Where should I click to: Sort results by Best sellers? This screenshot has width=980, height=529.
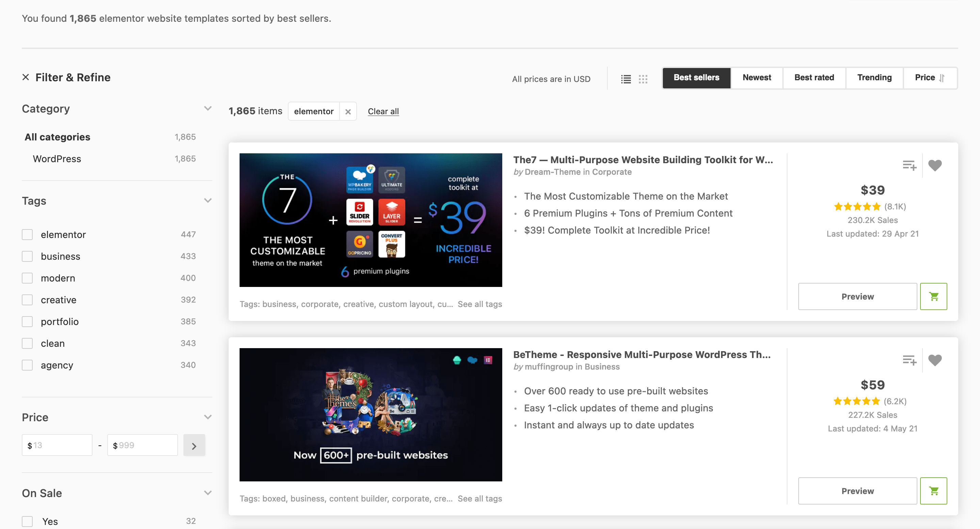(x=696, y=78)
